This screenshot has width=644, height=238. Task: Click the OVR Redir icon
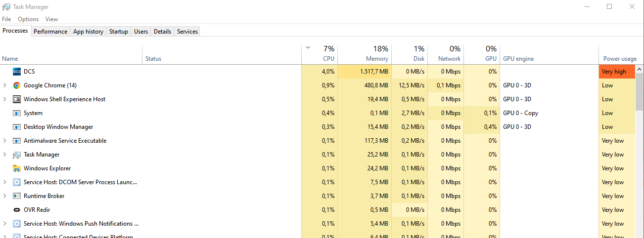point(16,210)
